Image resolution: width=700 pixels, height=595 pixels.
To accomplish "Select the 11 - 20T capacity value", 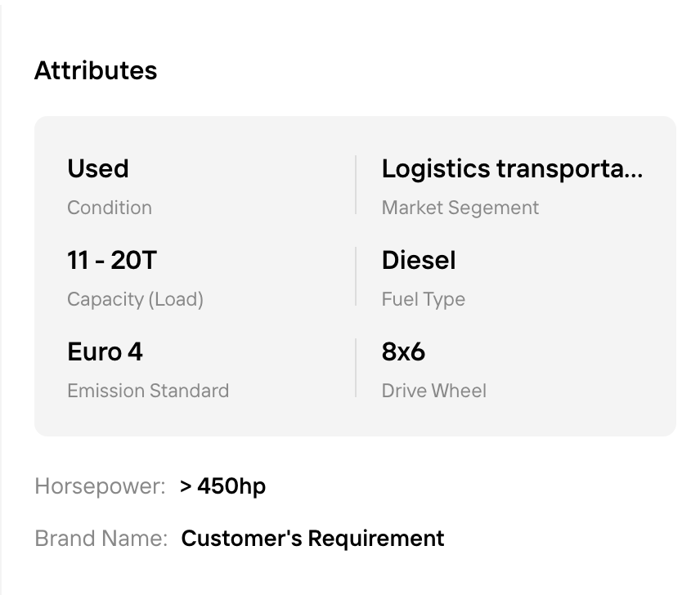I will click(x=111, y=260).
